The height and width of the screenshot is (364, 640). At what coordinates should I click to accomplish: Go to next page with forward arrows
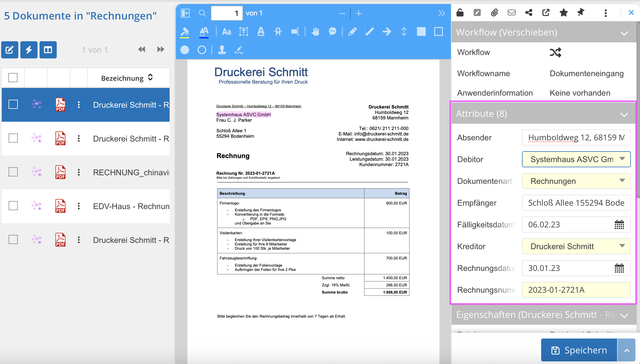pos(161,50)
